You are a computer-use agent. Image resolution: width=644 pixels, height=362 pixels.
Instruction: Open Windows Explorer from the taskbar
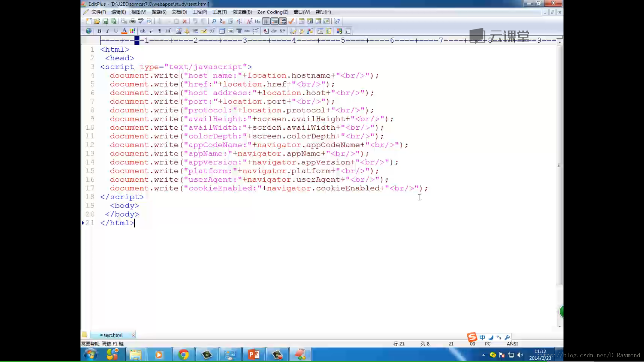pyautogui.click(x=136, y=354)
